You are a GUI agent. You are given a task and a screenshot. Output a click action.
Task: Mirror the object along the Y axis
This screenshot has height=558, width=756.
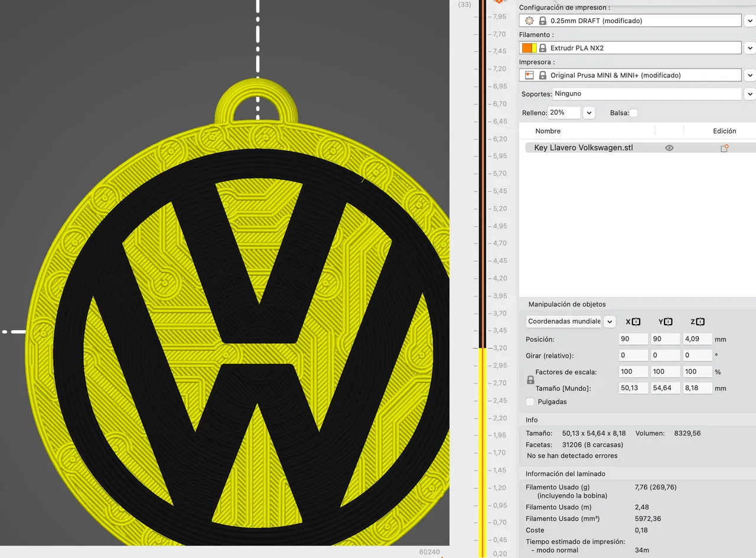point(669,322)
